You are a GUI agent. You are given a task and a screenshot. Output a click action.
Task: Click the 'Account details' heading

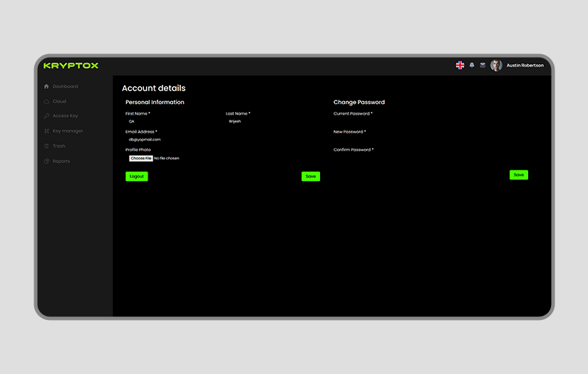point(154,88)
